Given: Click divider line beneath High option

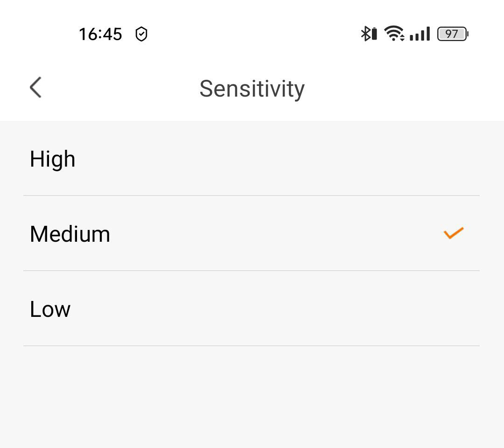Looking at the screenshot, I should click(252, 196).
